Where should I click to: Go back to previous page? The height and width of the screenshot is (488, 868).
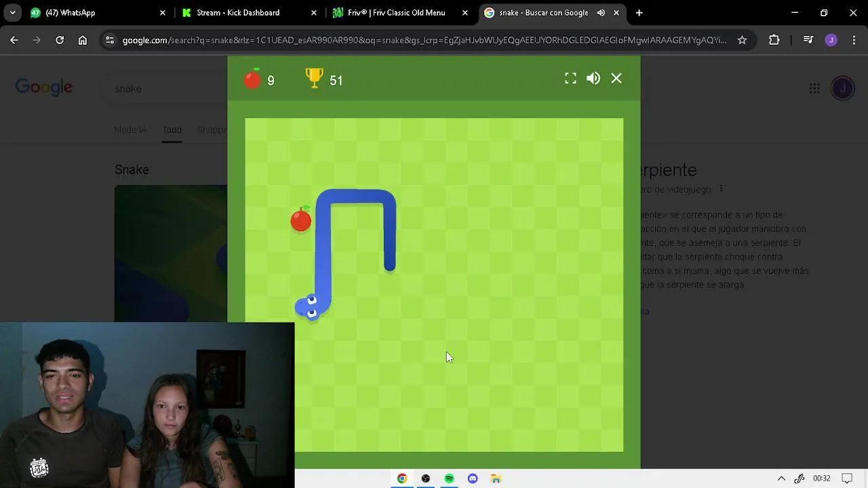point(14,40)
